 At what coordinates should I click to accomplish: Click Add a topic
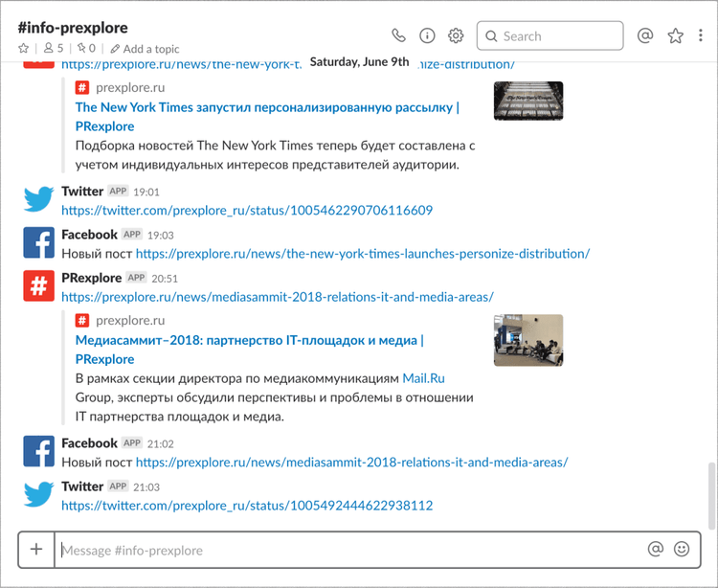click(x=146, y=49)
